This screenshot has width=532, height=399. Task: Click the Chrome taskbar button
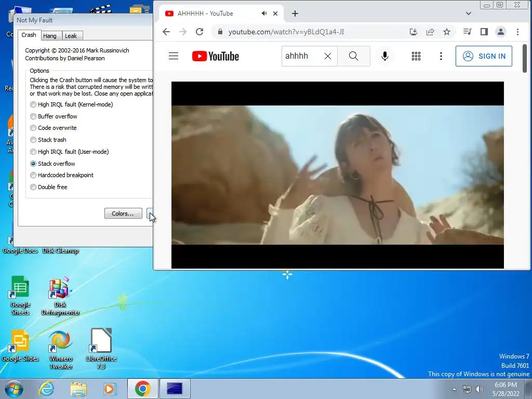(x=142, y=389)
